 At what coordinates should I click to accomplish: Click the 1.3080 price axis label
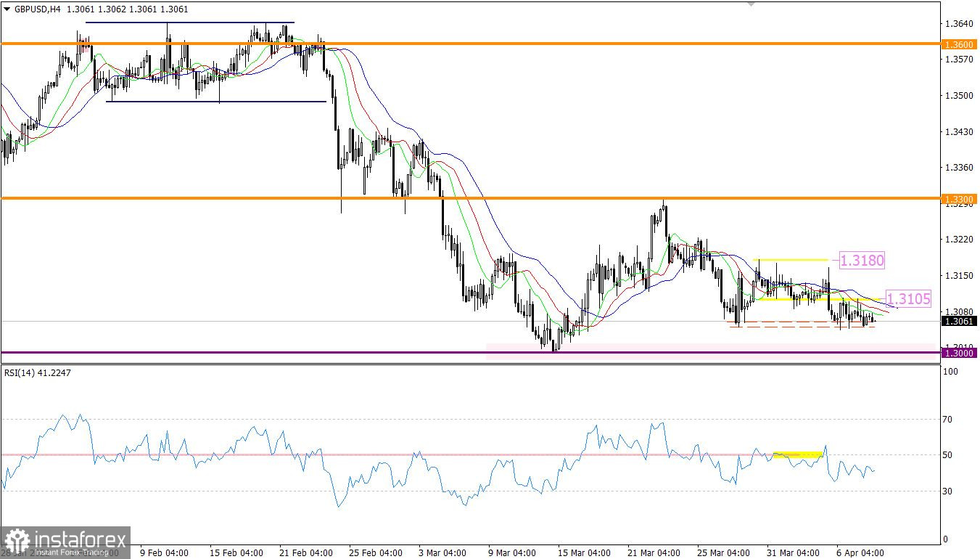click(958, 311)
